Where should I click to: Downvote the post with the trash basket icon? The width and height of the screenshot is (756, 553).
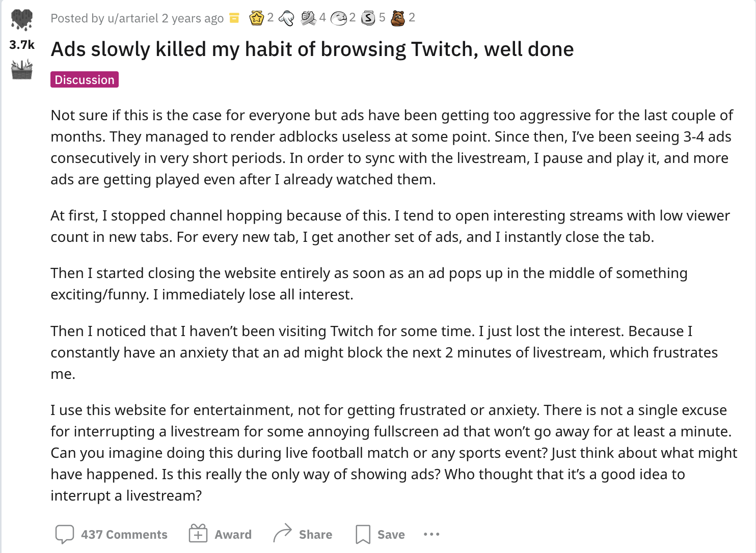[22, 70]
